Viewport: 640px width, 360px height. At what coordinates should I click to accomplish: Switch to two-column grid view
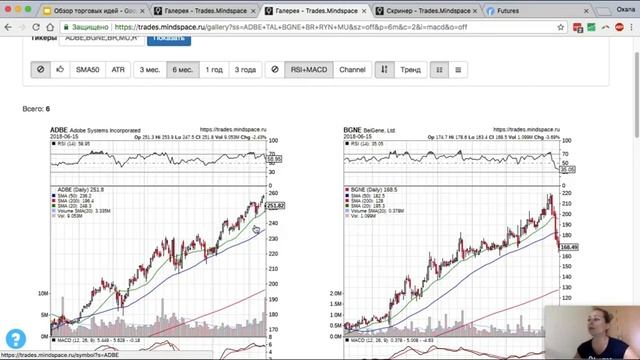pyautogui.click(x=439, y=70)
